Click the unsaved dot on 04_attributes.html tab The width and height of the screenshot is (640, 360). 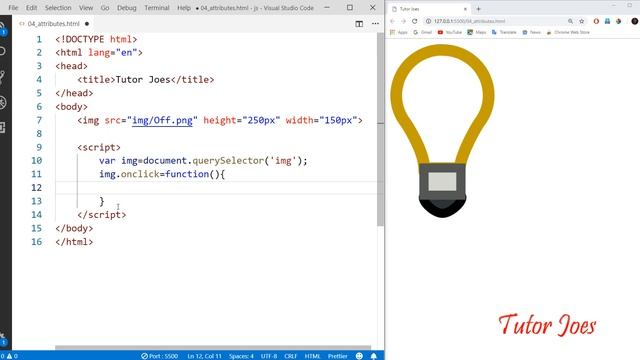87,24
